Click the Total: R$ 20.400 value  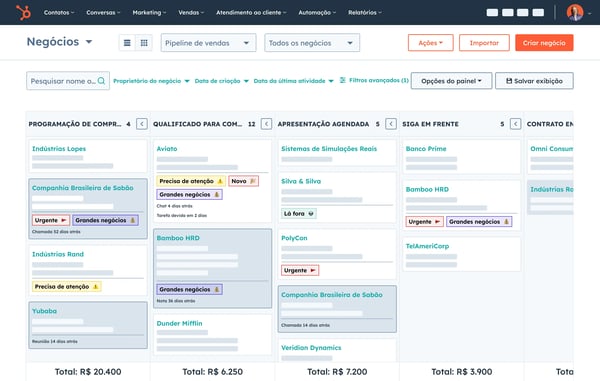point(88,371)
